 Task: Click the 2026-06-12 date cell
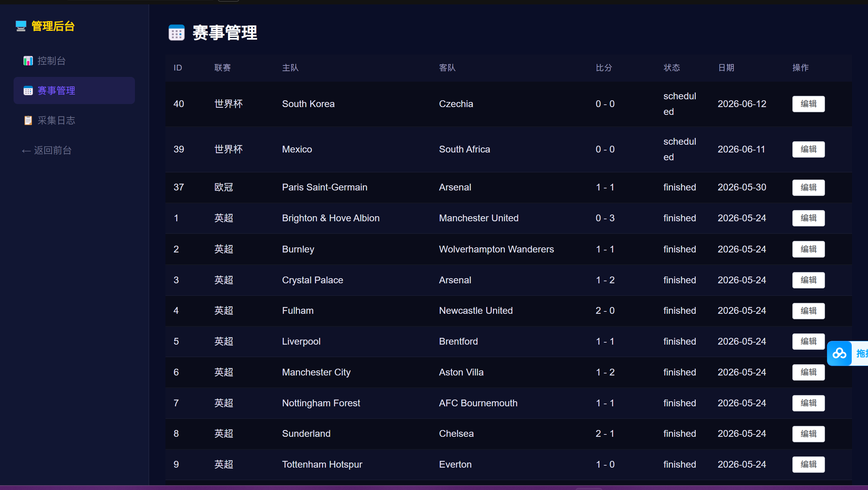[x=742, y=104]
